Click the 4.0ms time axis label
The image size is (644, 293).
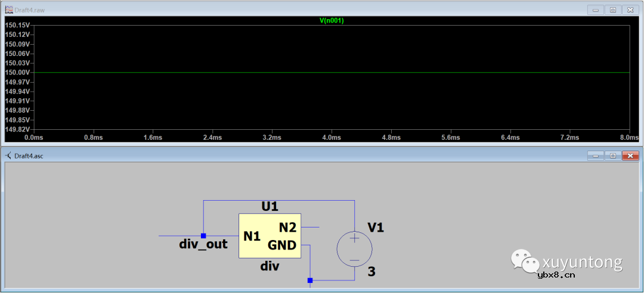(x=332, y=138)
